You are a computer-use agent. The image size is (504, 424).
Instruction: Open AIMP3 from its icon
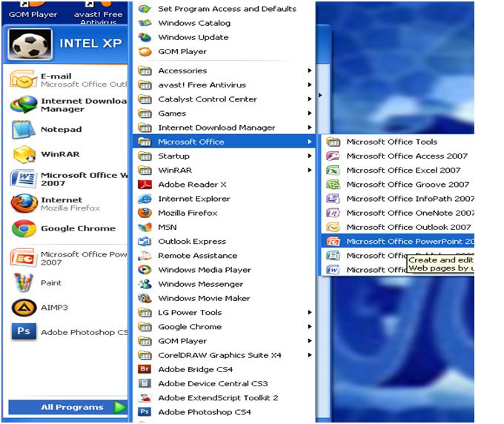(24, 308)
